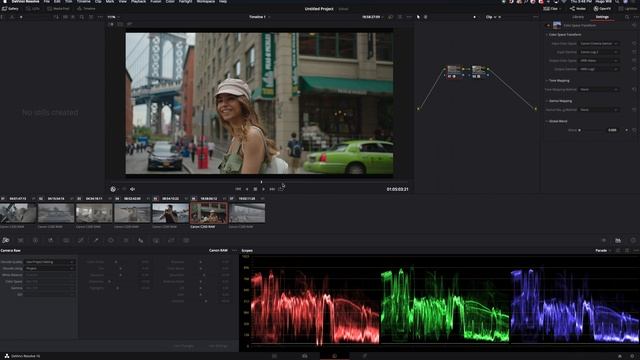Open the Info panel icon
Image resolution: width=640 pixels, height=360 pixels.
click(x=633, y=240)
